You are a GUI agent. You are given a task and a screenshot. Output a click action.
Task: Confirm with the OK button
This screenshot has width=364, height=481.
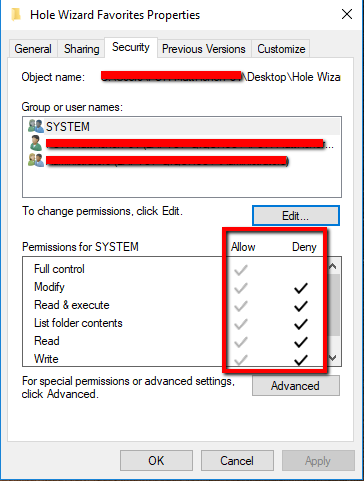156,461
